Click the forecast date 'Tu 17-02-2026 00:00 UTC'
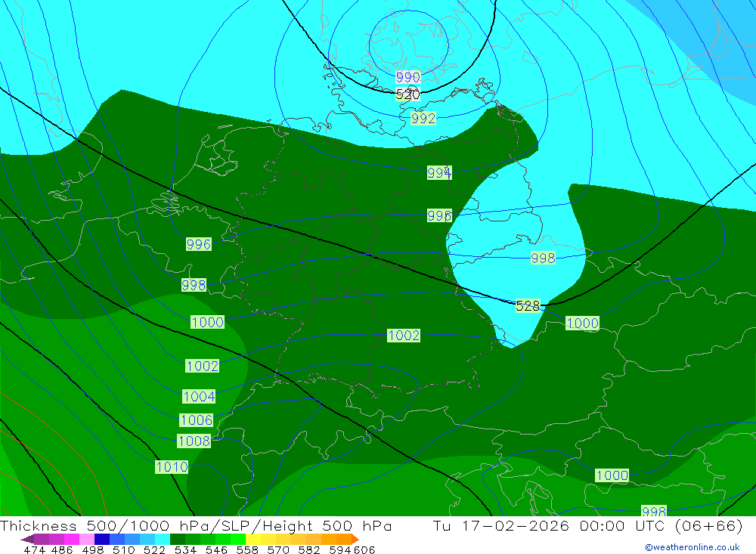 pos(549,525)
